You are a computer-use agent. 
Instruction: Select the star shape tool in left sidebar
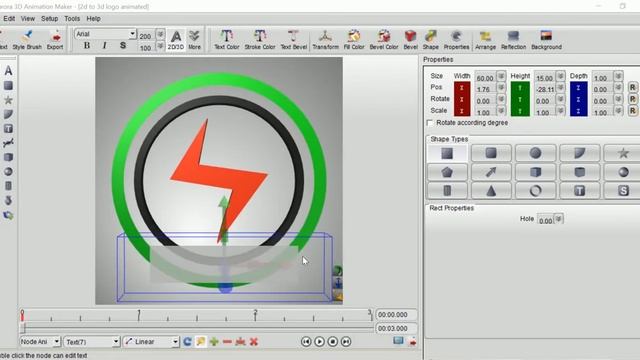point(8,100)
